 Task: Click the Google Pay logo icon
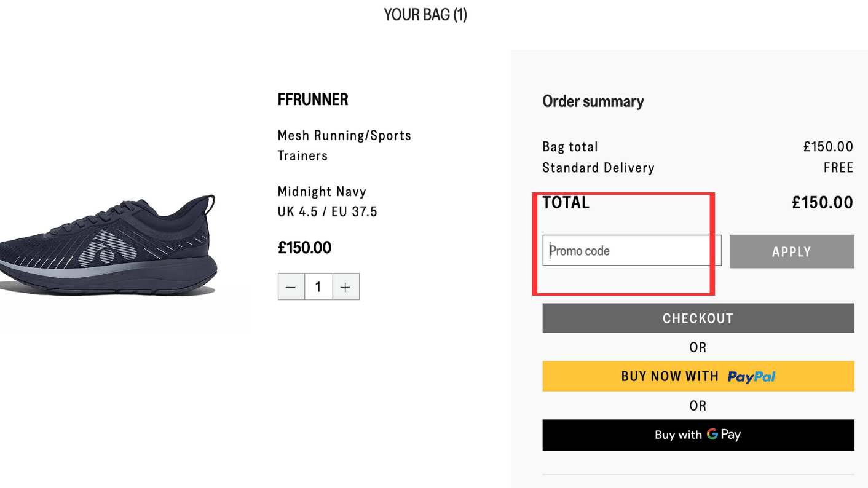tap(713, 435)
